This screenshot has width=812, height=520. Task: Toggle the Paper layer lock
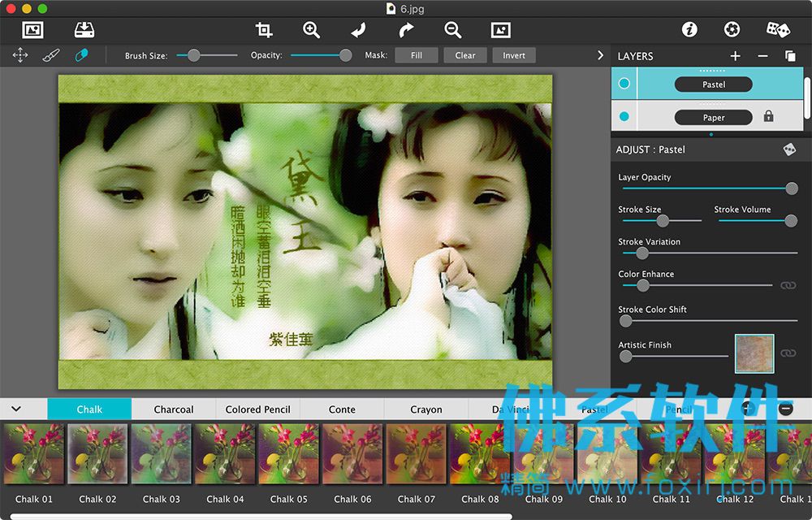(768, 116)
